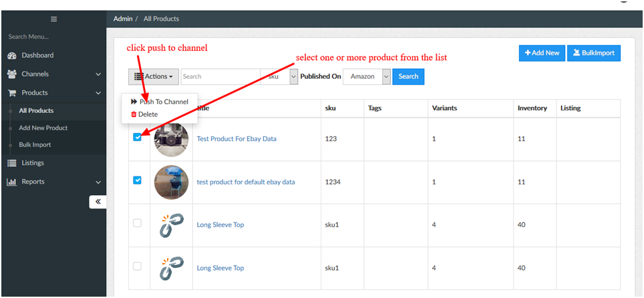Click the sku value 123

[331, 139]
